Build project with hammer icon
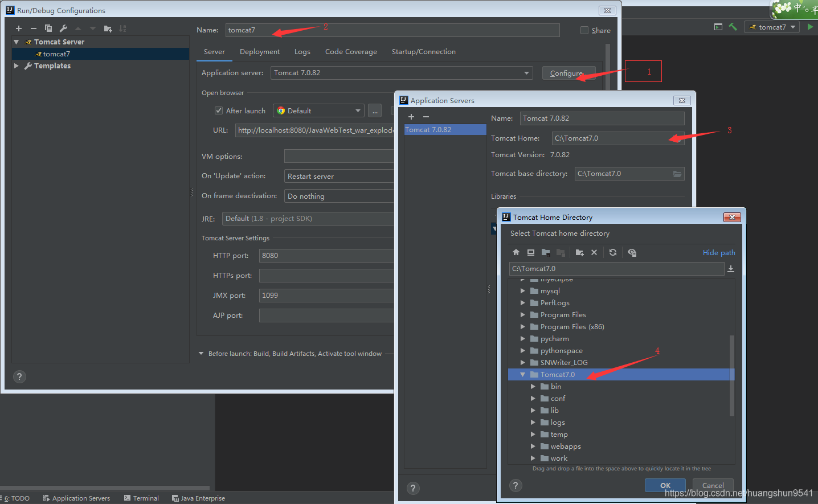This screenshot has width=818, height=504. [733, 27]
